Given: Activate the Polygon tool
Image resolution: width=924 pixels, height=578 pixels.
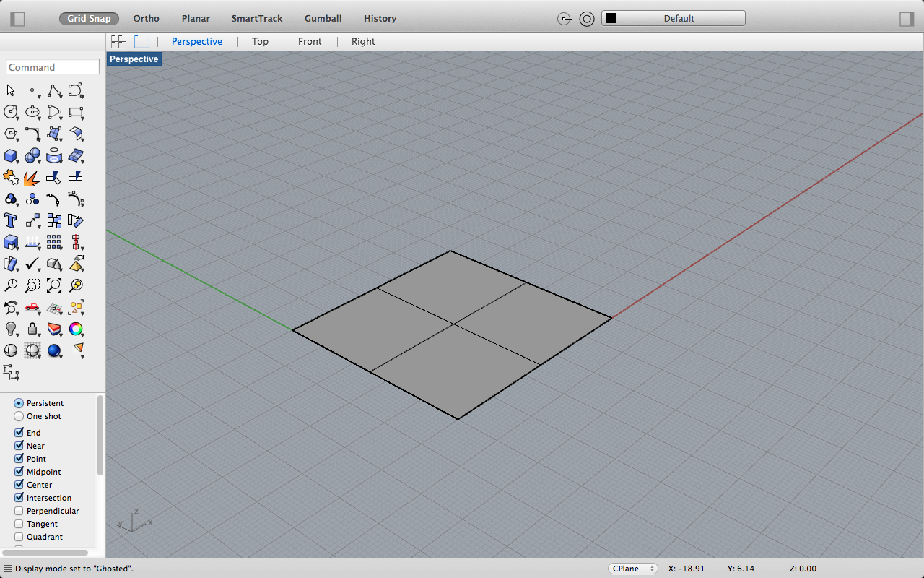Looking at the screenshot, I should pos(11,134).
